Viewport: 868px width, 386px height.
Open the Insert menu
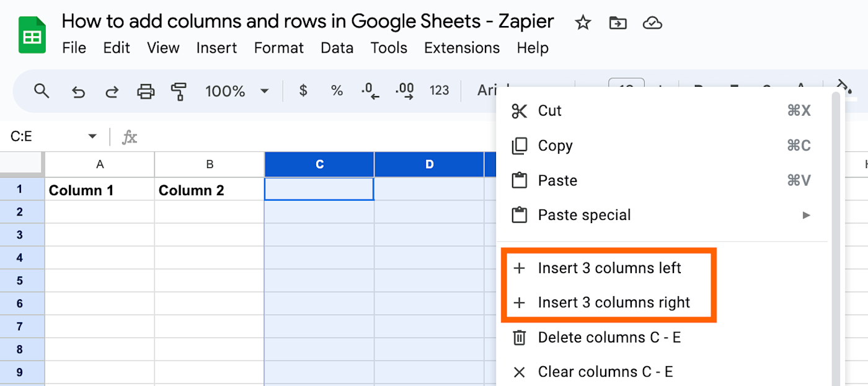click(x=216, y=48)
